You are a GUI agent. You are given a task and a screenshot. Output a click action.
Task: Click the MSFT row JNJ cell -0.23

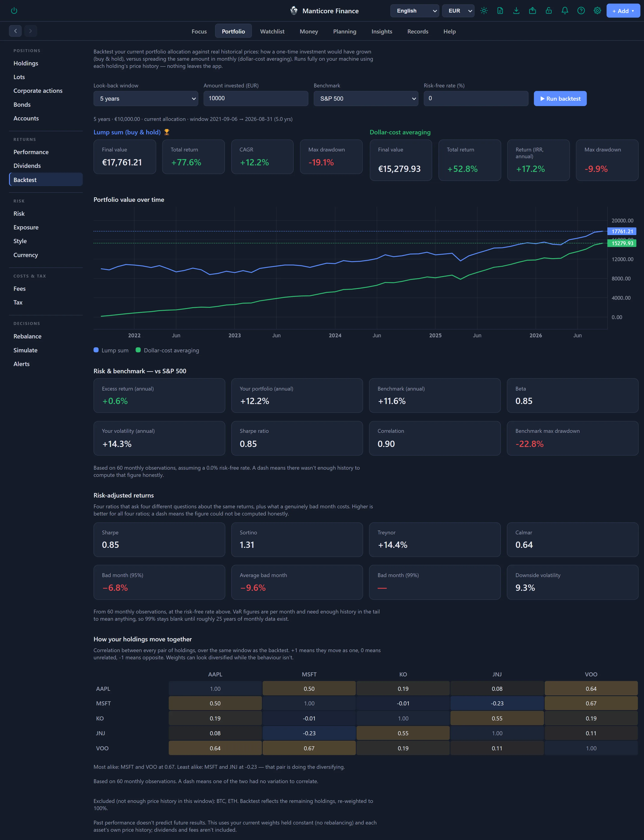[x=497, y=704]
